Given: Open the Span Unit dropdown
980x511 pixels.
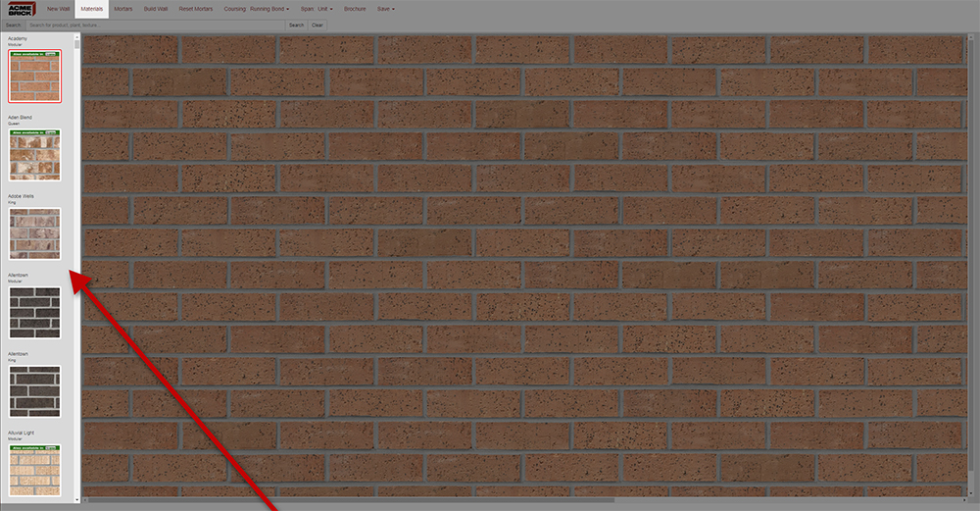Looking at the screenshot, I should pyautogui.click(x=317, y=8).
